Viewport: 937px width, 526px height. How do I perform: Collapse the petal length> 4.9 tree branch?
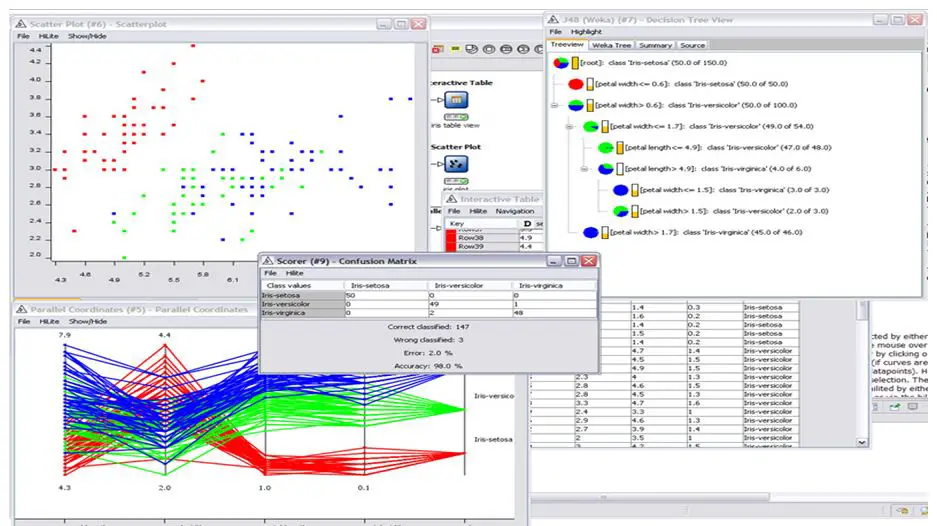(584, 169)
